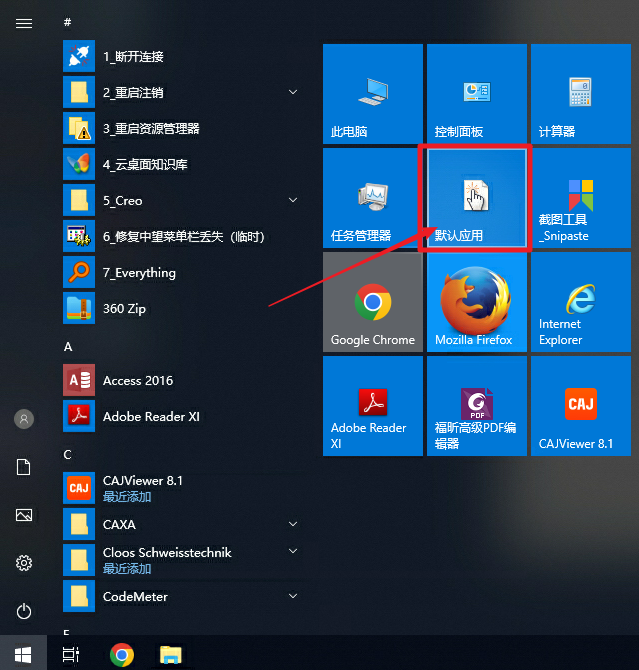This screenshot has height=670, width=639.
Task: Click the hamburger menu at top left
Action: point(24,23)
